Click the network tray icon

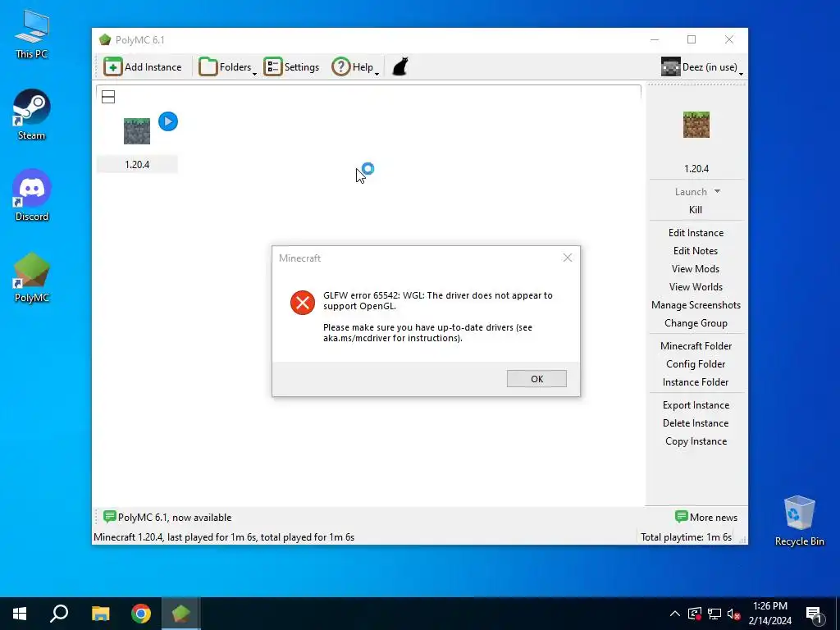click(714, 614)
